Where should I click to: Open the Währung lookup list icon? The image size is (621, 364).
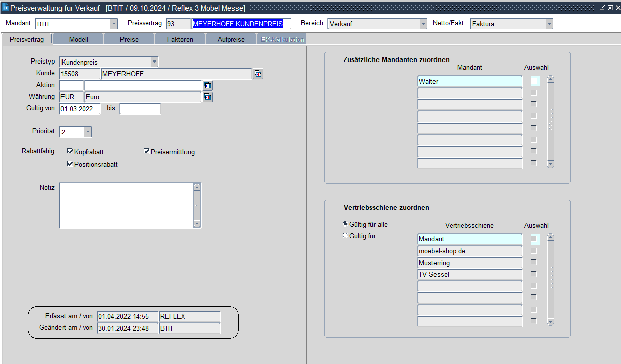(207, 97)
